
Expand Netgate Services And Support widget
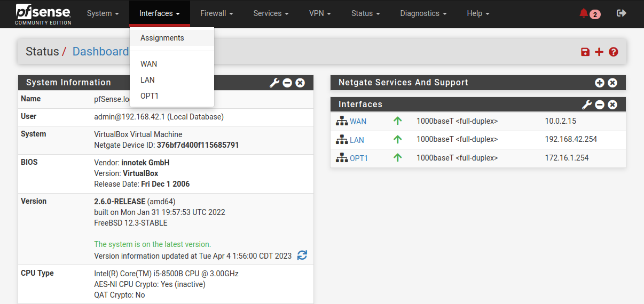600,83
